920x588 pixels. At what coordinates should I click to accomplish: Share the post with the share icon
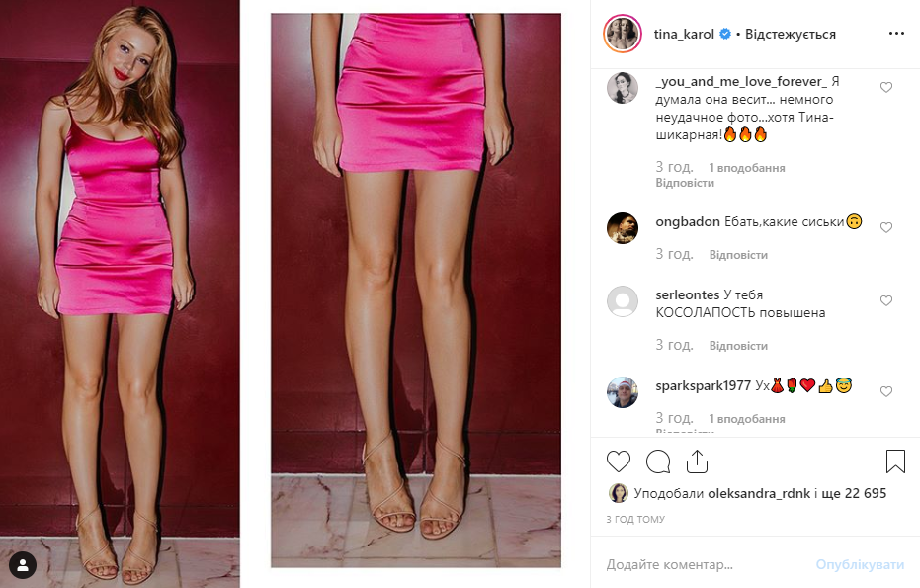point(697,462)
